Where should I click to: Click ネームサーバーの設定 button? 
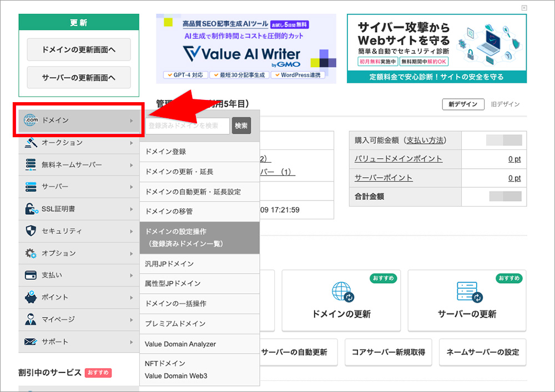483,352
